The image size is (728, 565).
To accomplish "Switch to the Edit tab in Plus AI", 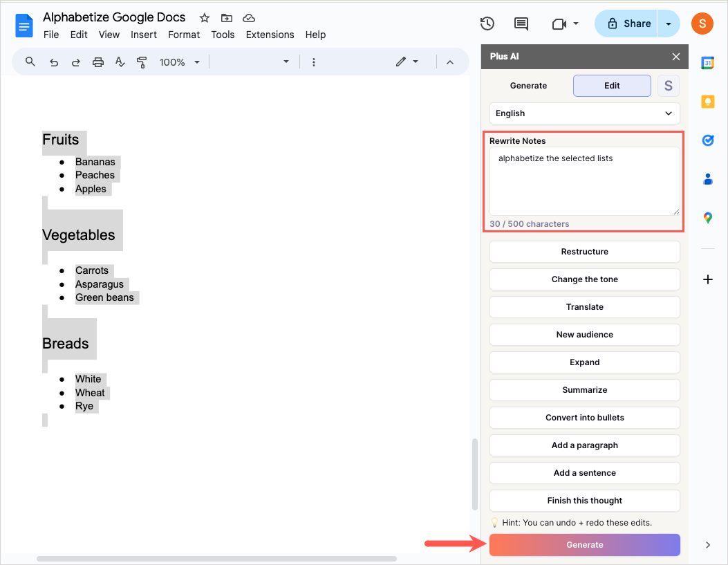I will [x=612, y=86].
